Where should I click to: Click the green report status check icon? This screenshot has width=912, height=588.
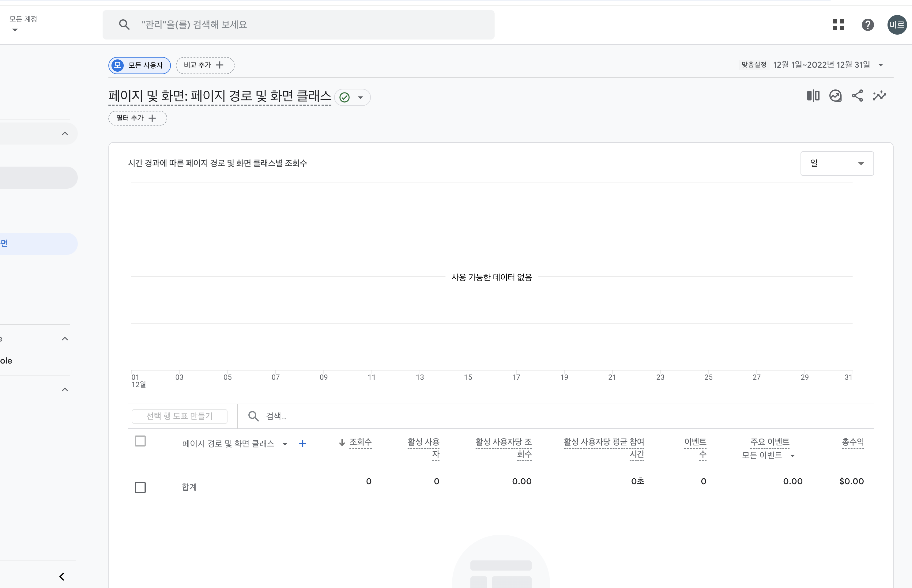pyautogui.click(x=344, y=97)
